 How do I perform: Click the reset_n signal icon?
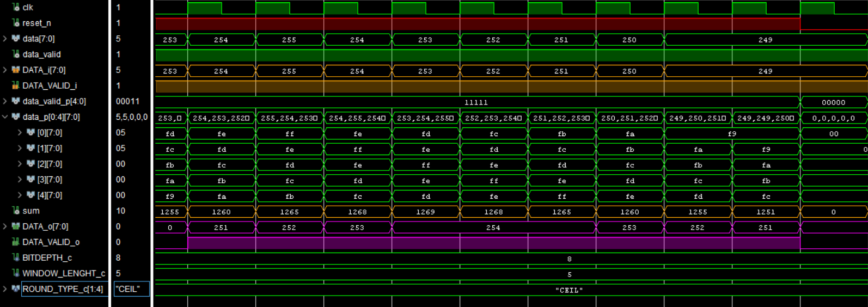(x=16, y=23)
